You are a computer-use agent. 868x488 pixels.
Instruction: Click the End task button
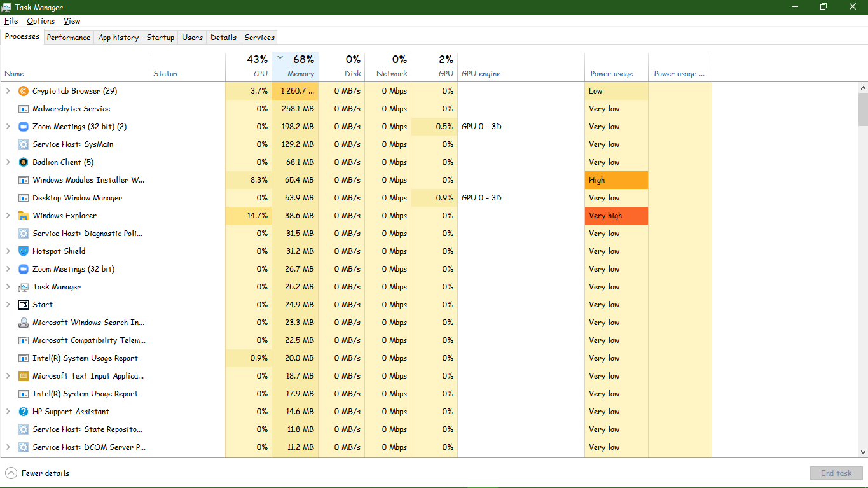pos(836,473)
